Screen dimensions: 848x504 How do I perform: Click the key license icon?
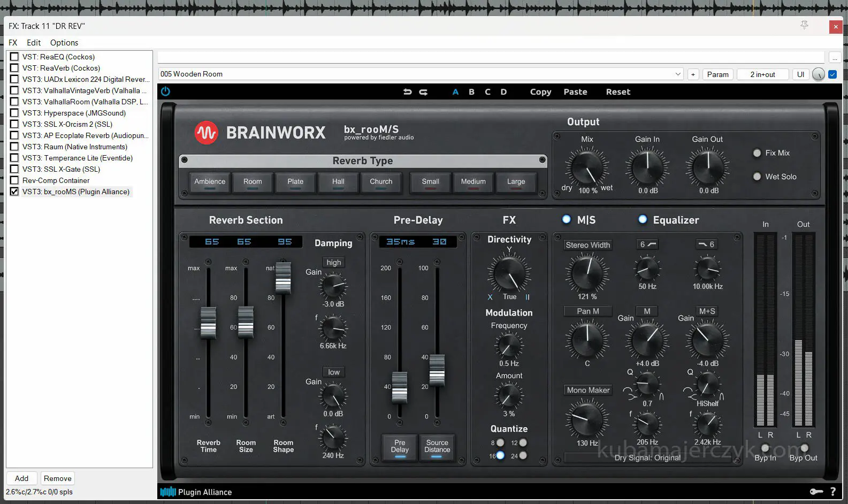click(816, 492)
